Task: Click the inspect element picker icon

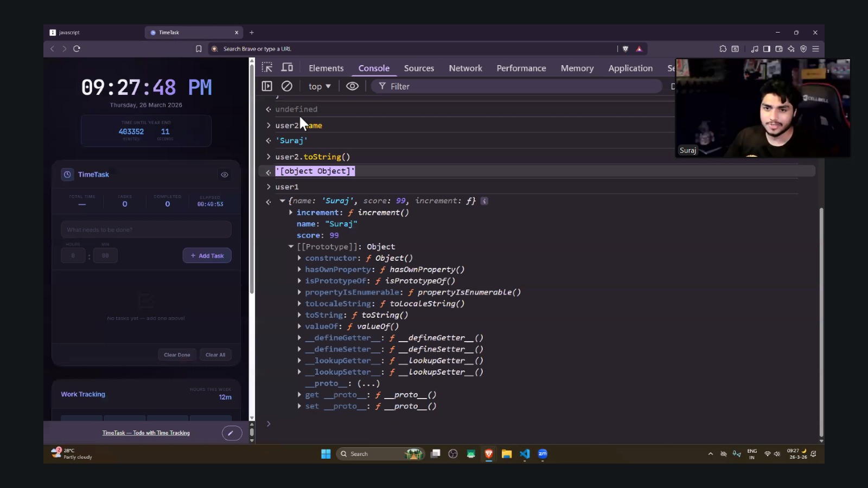Action: point(267,68)
